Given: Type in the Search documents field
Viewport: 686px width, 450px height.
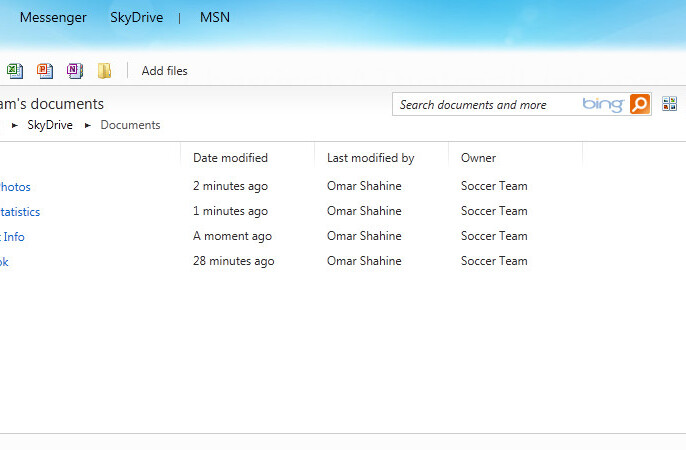Looking at the screenshot, I should click(485, 105).
